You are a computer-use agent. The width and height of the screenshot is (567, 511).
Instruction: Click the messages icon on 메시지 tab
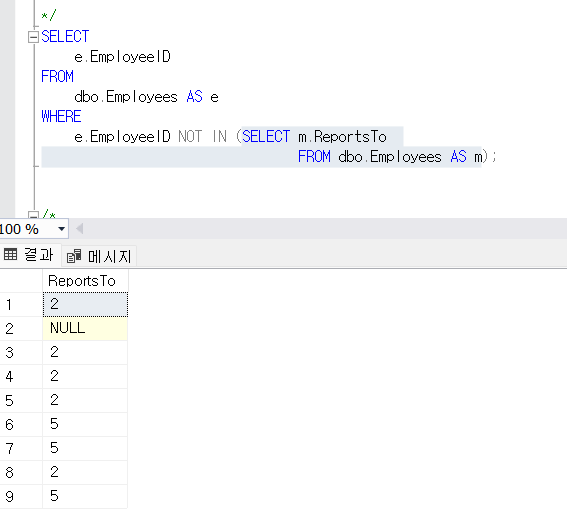pyautogui.click(x=74, y=256)
